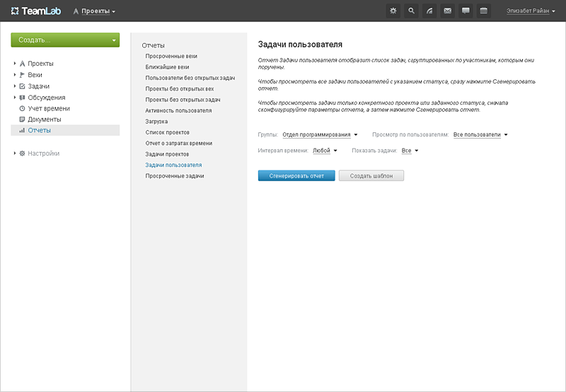Select Проекты без открытых вех report

[x=180, y=88]
